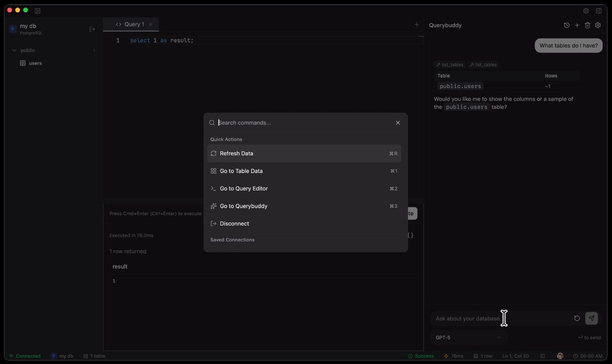The width and height of the screenshot is (612, 364).
Task: Click the Querybuddy panel title
Action: click(x=445, y=25)
